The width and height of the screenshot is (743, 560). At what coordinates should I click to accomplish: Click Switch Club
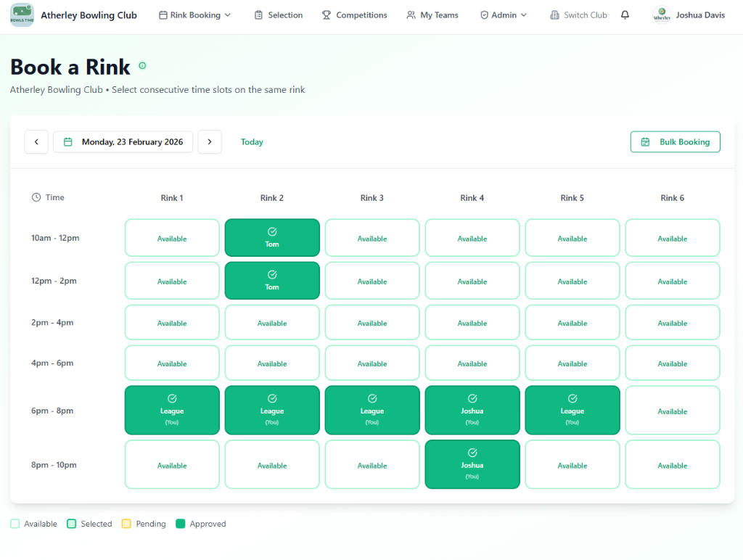pyautogui.click(x=578, y=15)
